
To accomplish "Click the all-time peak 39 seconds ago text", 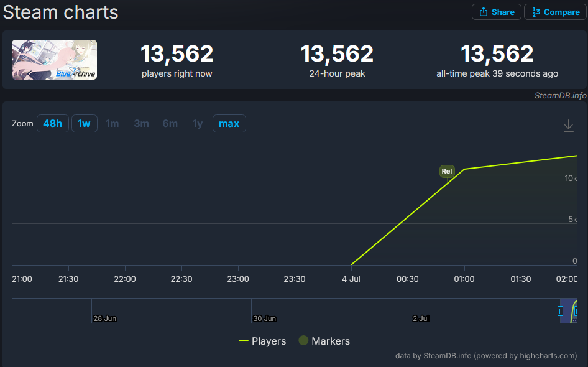I will (x=497, y=73).
